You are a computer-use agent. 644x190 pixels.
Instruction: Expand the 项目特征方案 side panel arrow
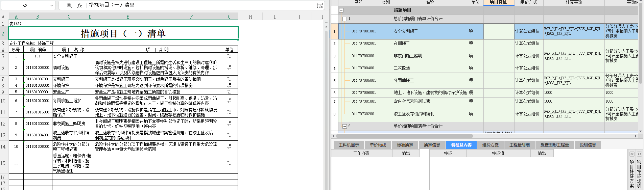click(632, 154)
